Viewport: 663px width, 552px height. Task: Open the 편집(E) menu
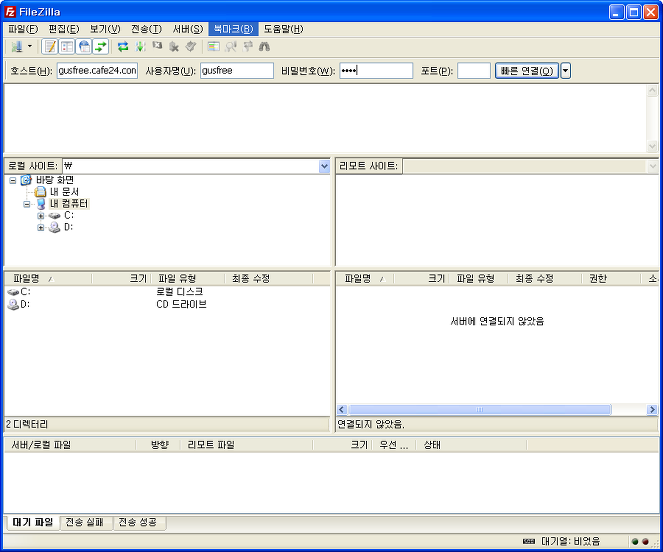click(x=64, y=29)
